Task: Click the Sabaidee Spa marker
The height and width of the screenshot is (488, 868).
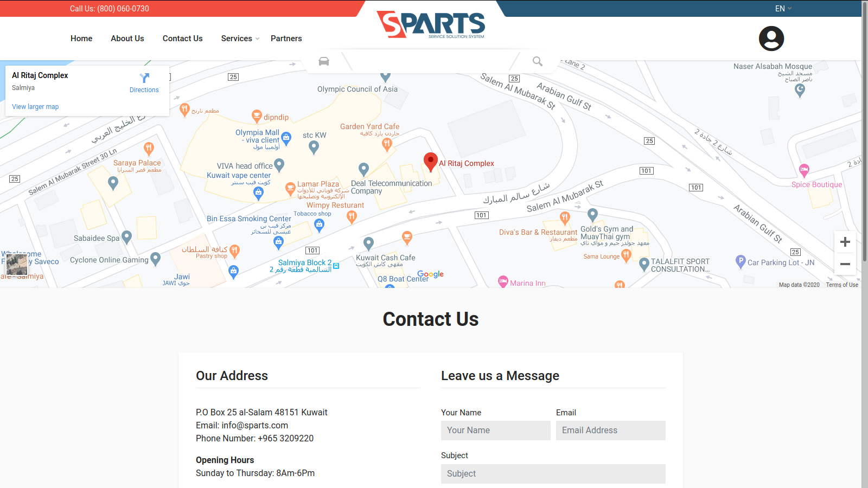Action: [127, 237]
